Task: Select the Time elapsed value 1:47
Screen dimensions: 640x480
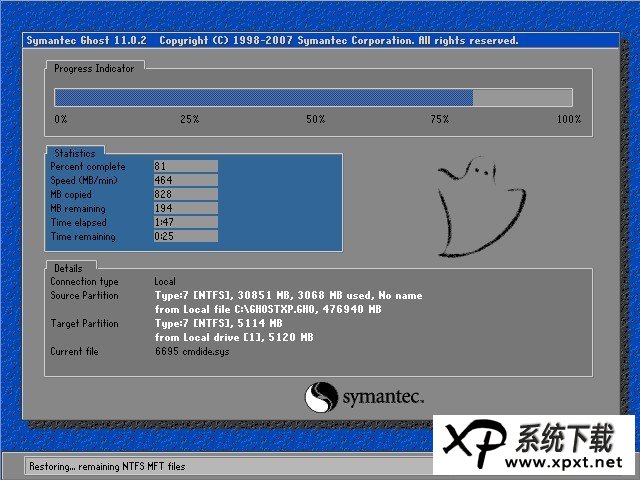Action: [186, 222]
